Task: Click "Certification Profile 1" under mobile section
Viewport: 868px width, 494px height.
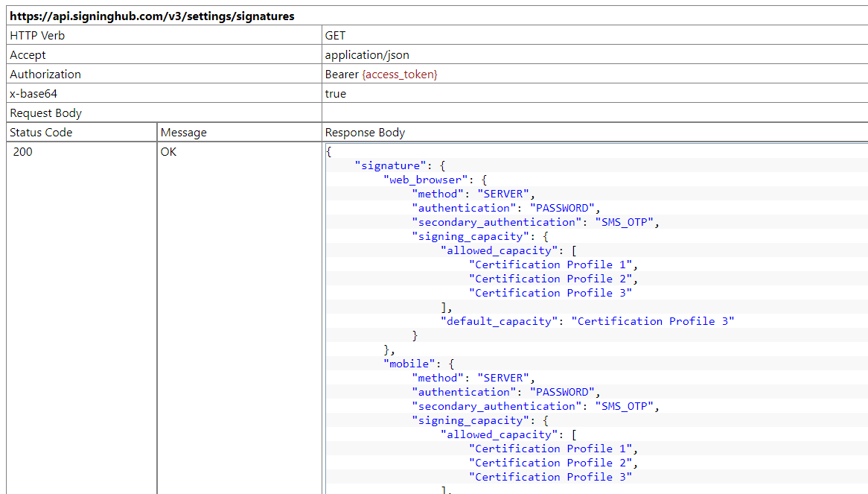Action: click(551, 449)
